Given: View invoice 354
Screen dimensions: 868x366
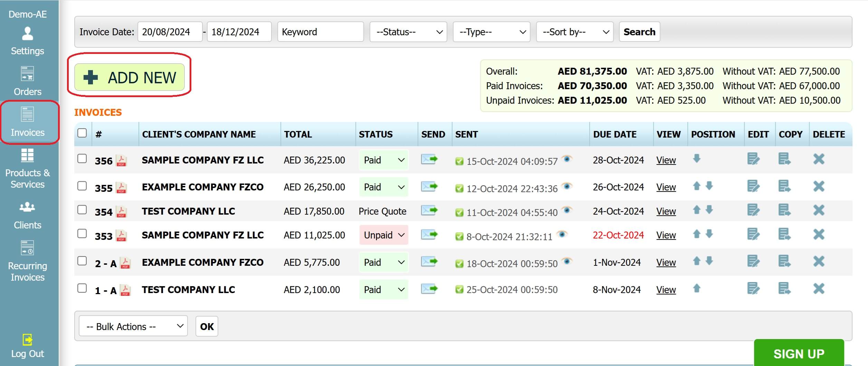Looking at the screenshot, I should tap(666, 211).
